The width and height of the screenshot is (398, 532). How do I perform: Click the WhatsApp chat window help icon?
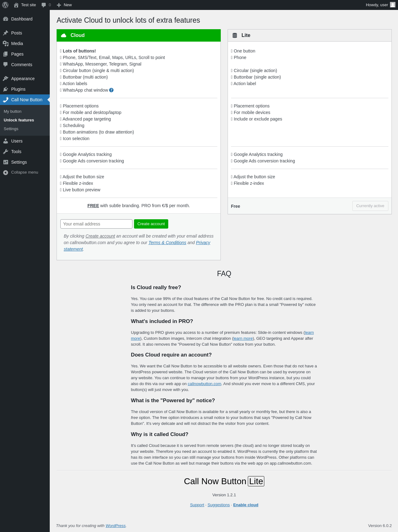pyautogui.click(x=111, y=90)
